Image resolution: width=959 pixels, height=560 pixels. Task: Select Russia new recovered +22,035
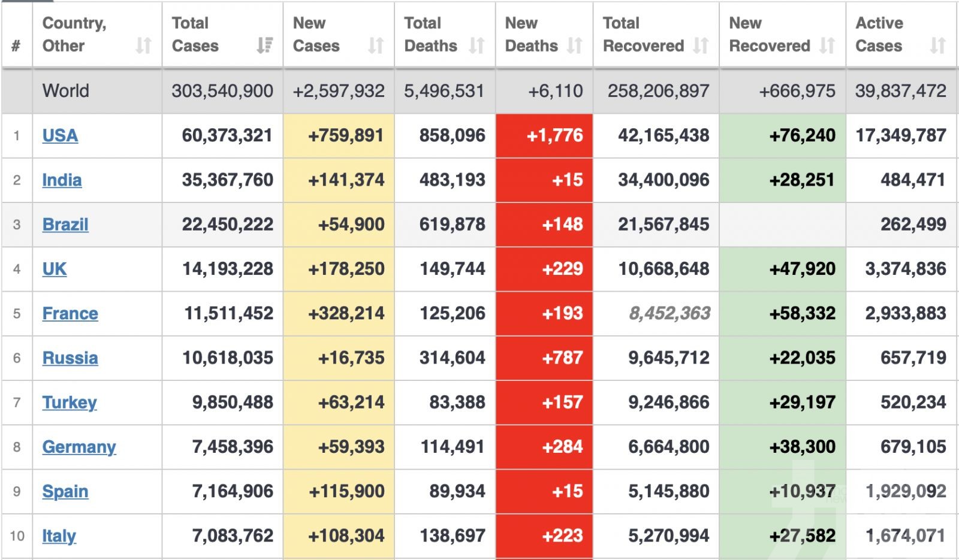click(x=803, y=358)
